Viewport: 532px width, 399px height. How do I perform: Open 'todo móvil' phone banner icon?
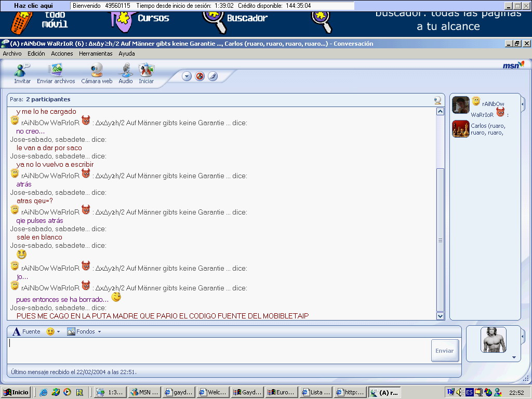[21, 23]
